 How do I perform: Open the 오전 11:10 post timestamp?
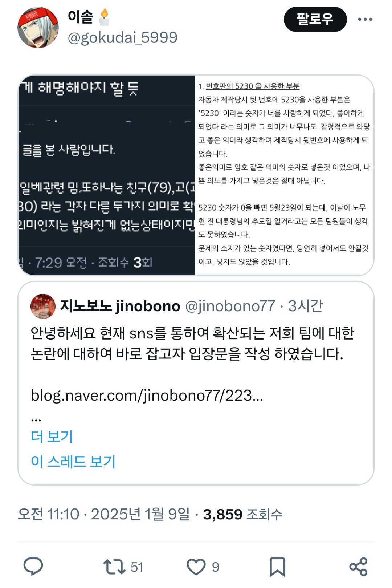click(48, 514)
